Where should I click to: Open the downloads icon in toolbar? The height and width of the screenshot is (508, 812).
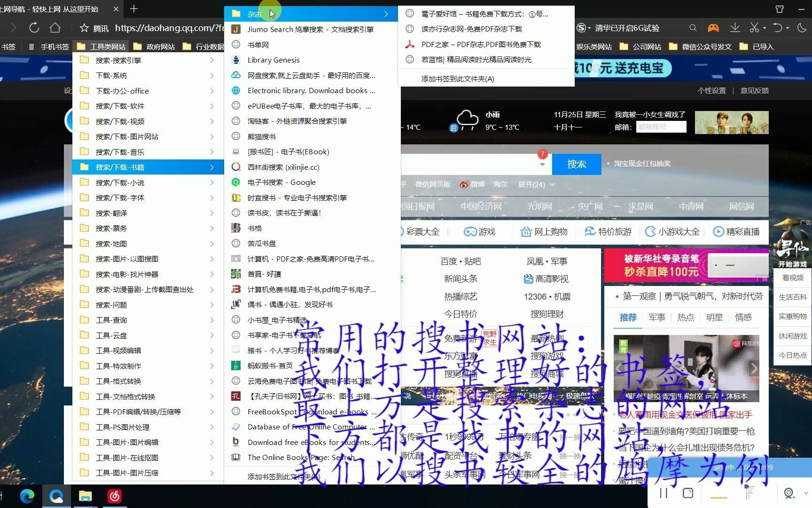click(735, 28)
